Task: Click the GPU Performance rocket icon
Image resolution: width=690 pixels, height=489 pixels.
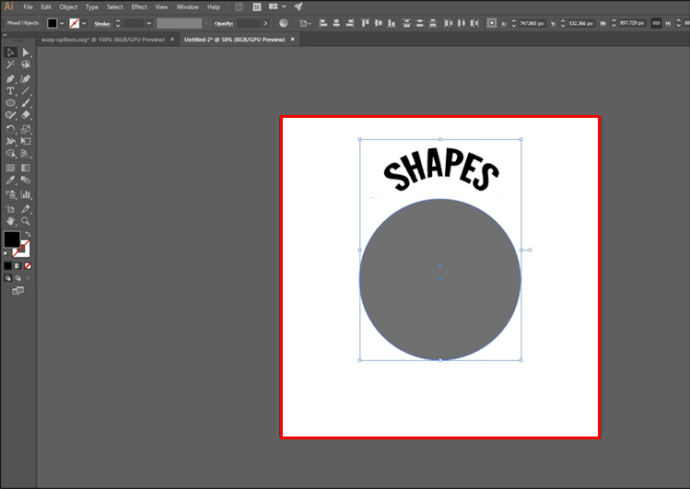Action: coord(299,7)
